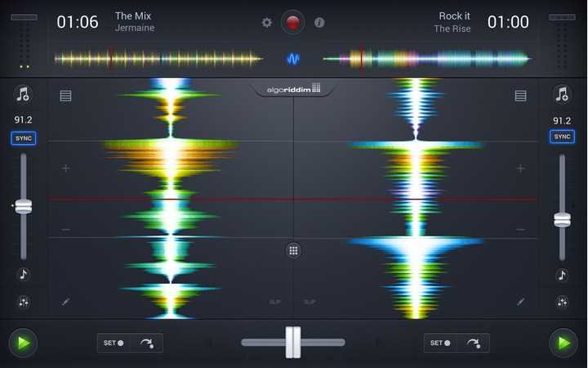Viewport: 588px width, 368px height.
Task: Click the crossfader handle
Action: tap(293, 342)
